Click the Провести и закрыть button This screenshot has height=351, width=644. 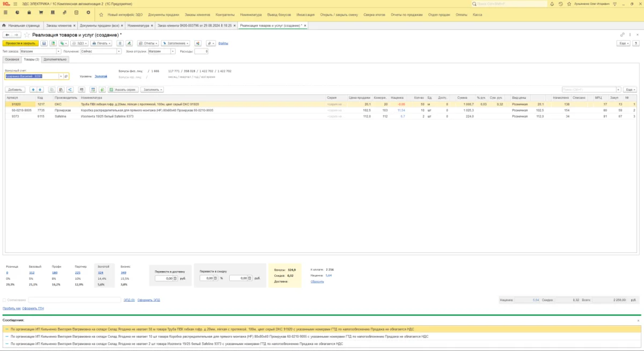pyautogui.click(x=20, y=43)
